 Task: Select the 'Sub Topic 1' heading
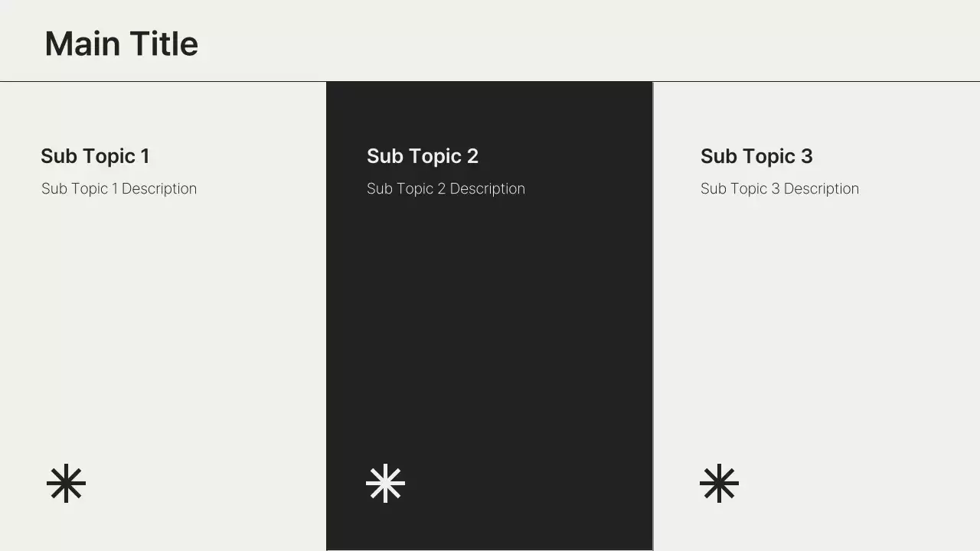click(x=95, y=156)
